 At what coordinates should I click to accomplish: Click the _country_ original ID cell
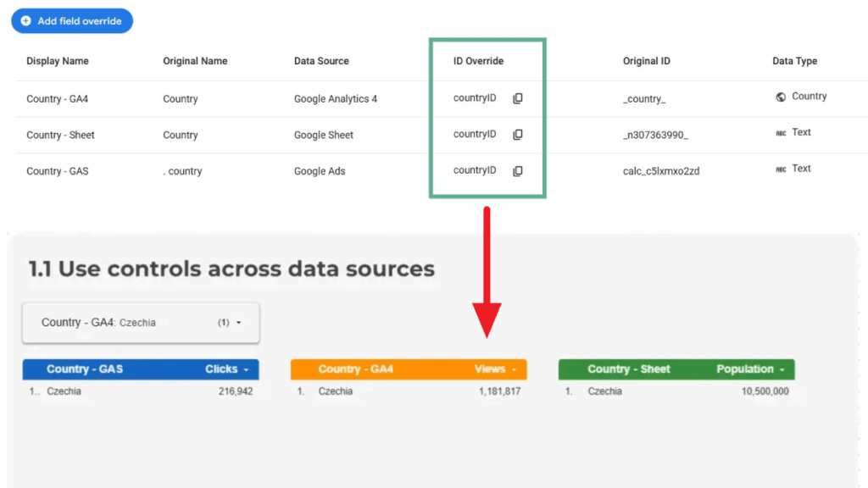[644, 99]
